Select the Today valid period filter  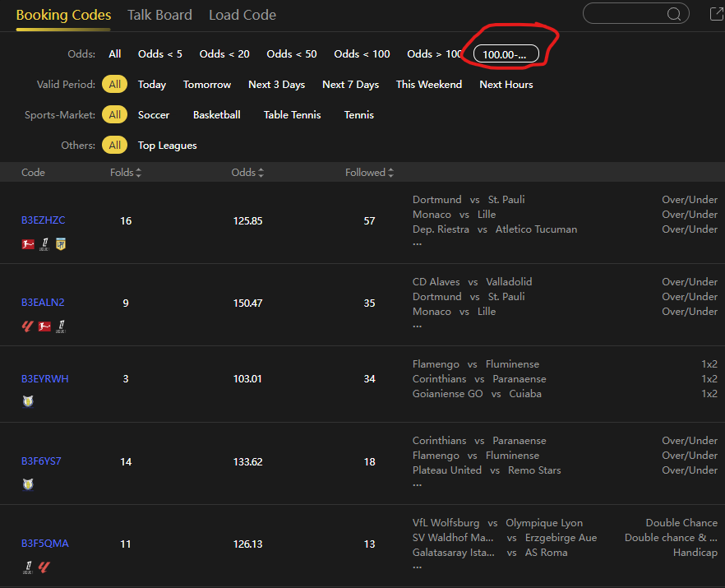(152, 85)
